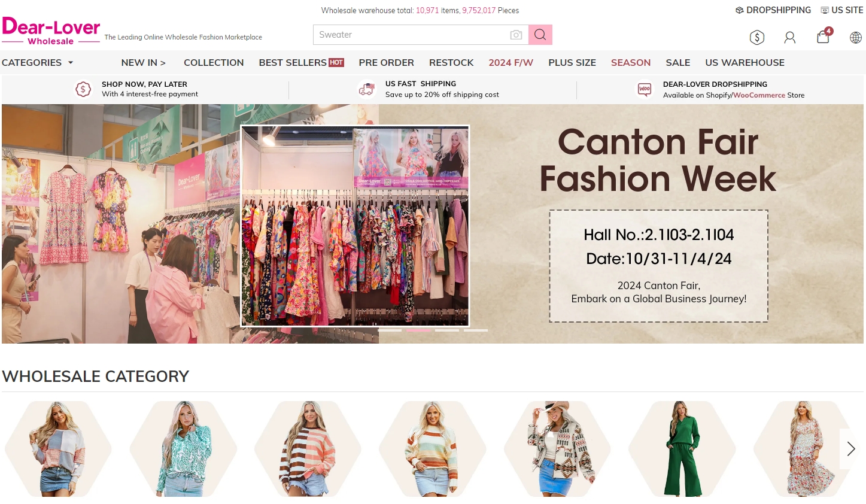Click 'Save up to 20% off shipping cost' text

pyautogui.click(x=442, y=95)
